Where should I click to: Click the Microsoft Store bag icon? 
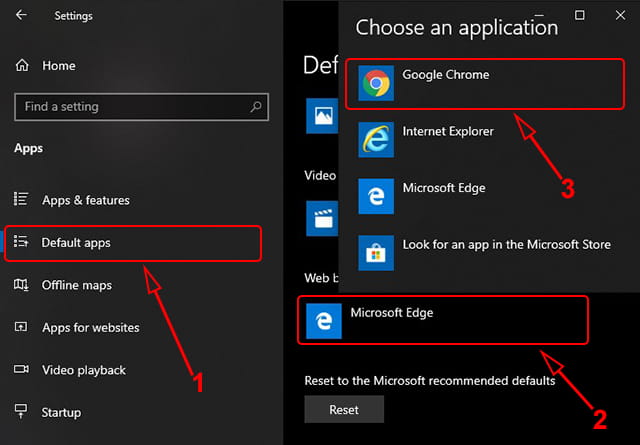click(376, 253)
